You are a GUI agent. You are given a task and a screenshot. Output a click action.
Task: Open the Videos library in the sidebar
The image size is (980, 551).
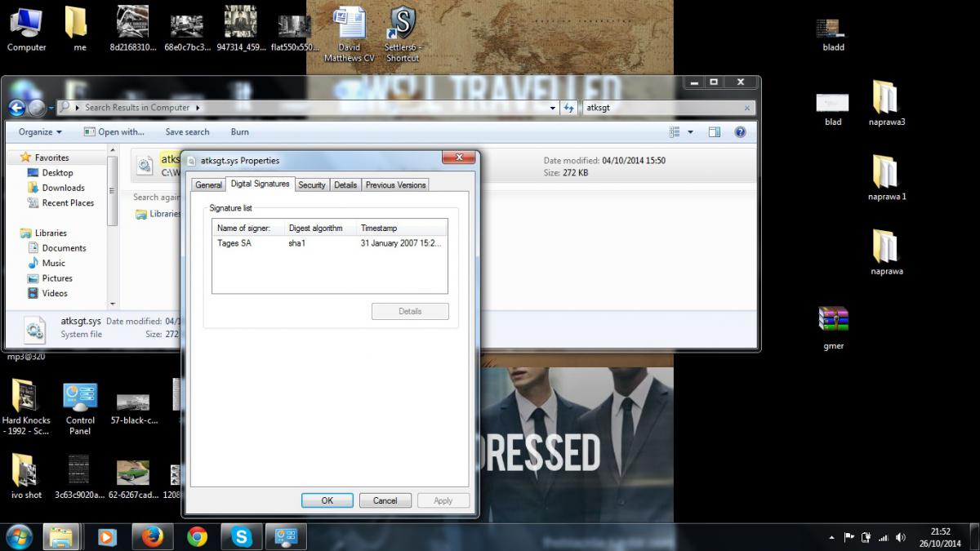click(55, 293)
